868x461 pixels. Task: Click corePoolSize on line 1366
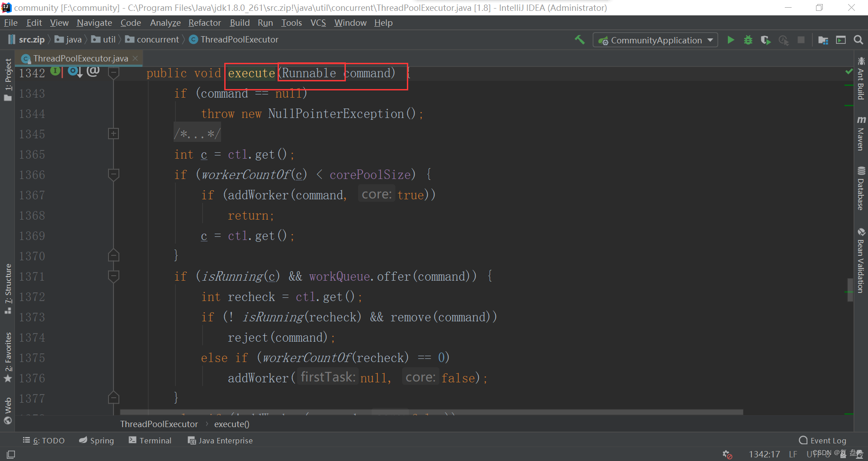point(370,174)
